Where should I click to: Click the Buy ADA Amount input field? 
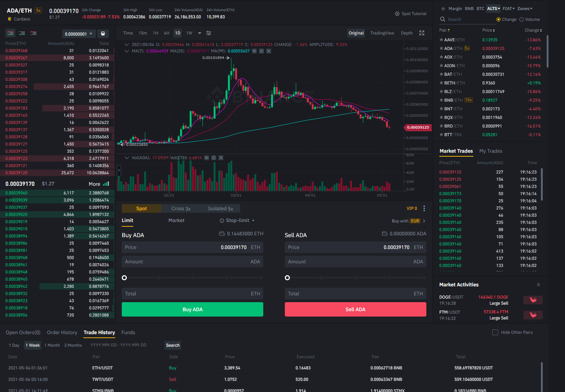(x=193, y=262)
